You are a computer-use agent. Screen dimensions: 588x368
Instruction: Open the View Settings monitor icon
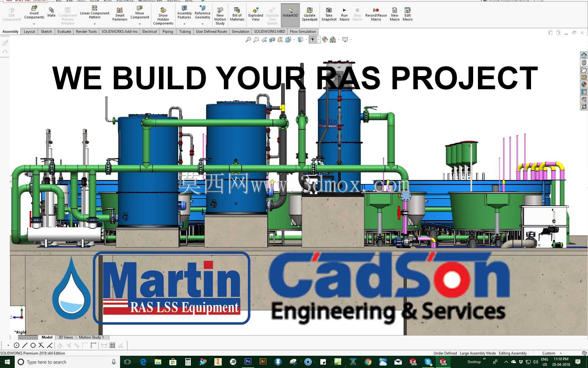pos(345,40)
